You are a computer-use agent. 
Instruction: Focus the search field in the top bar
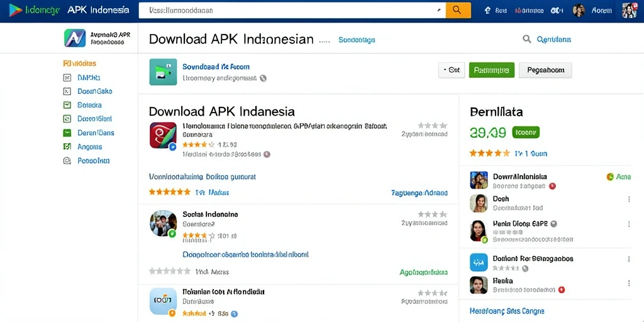click(x=292, y=10)
